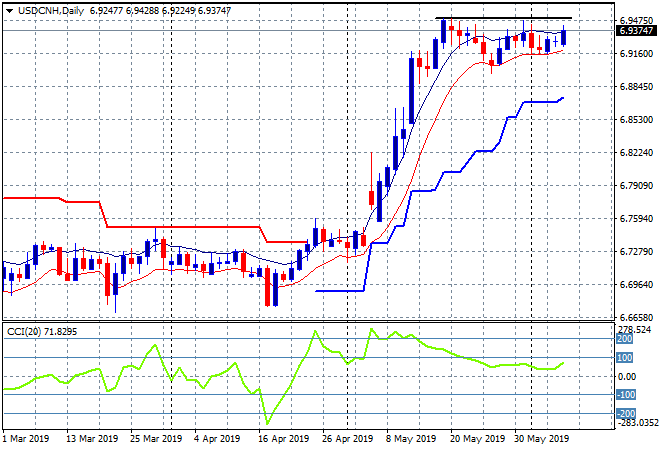Click the CCI 200 level label
Screen dimensions: 660x450
click(625, 339)
